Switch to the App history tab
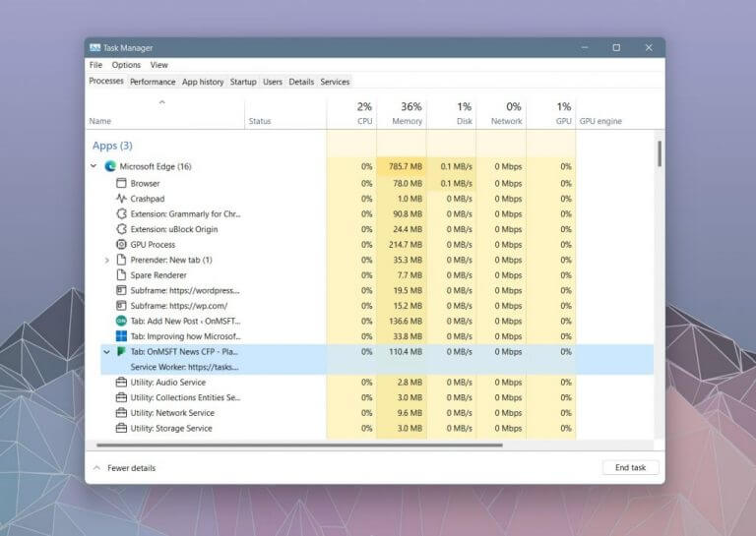The image size is (756, 536). pos(203,82)
